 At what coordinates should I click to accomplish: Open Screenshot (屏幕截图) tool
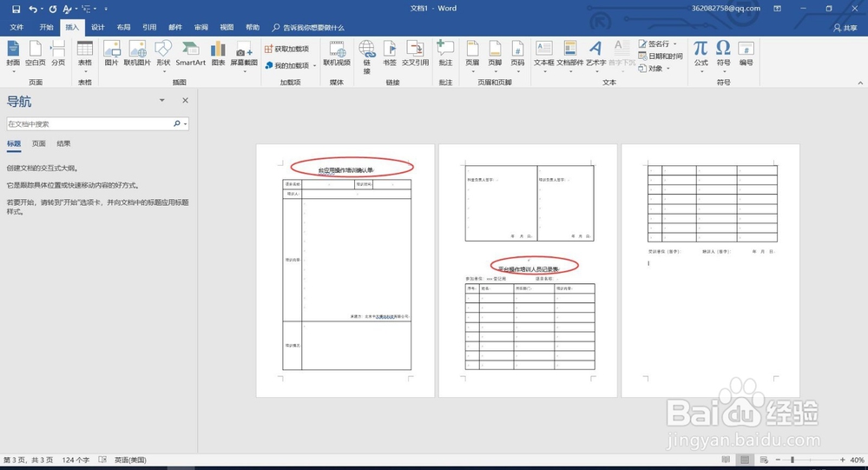pyautogui.click(x=244, y=56)
